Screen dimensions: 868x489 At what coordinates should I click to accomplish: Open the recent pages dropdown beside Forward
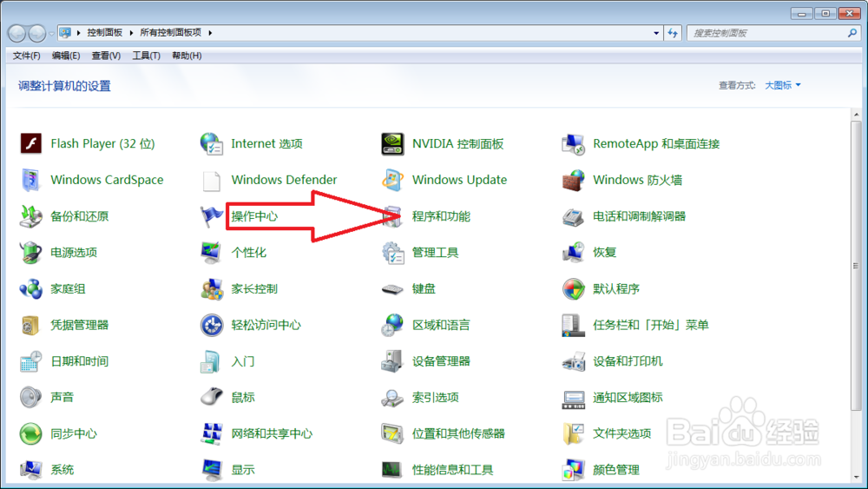(x=51, y=34)
